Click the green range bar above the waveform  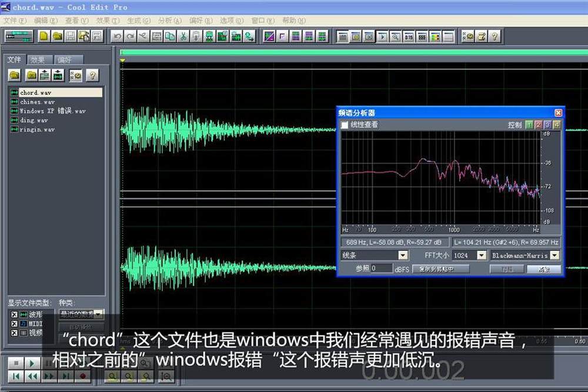(354, 53)
